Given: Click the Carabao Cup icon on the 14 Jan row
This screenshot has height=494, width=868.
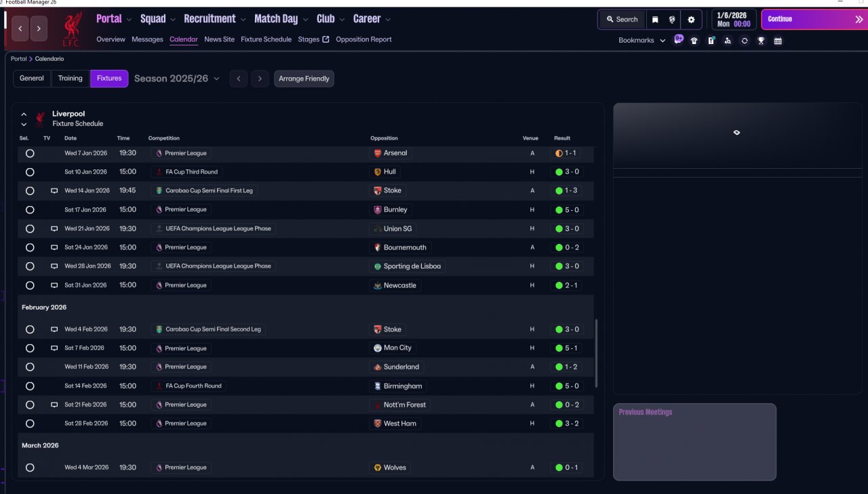Looking at the screenshot, I should coord(159,191).
